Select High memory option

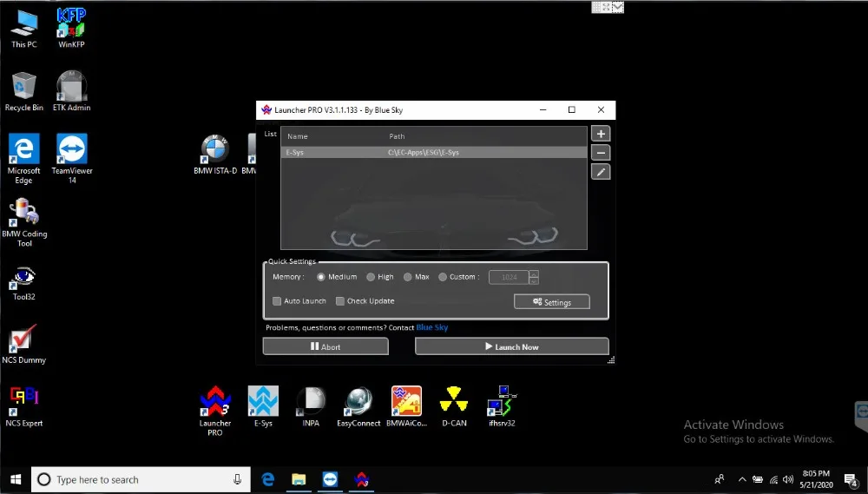[380, 277]
